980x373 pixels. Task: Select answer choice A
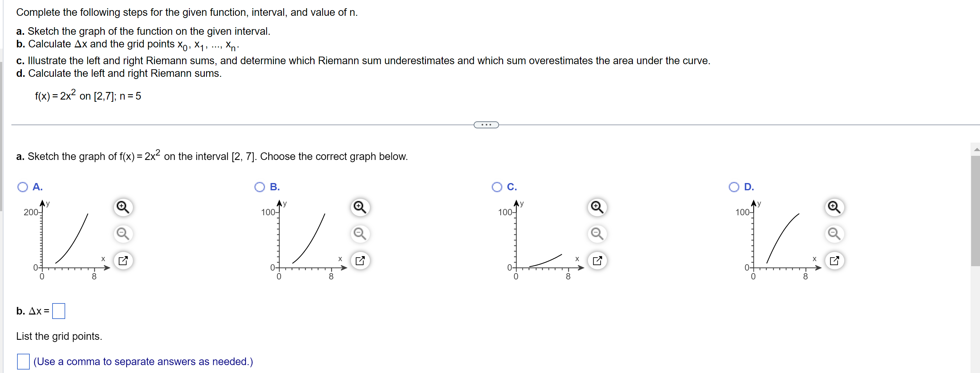click(23, 187)
